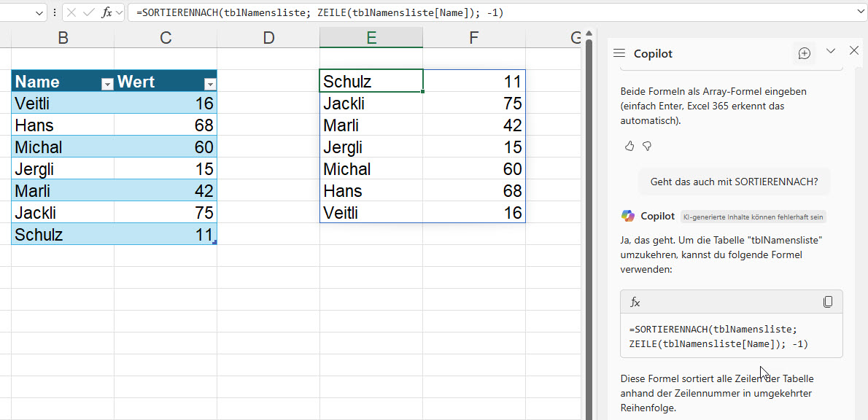The height and width of the screenshot is (420, 868).
Task: Open the Name column filter dropdown
Action: 107,84
